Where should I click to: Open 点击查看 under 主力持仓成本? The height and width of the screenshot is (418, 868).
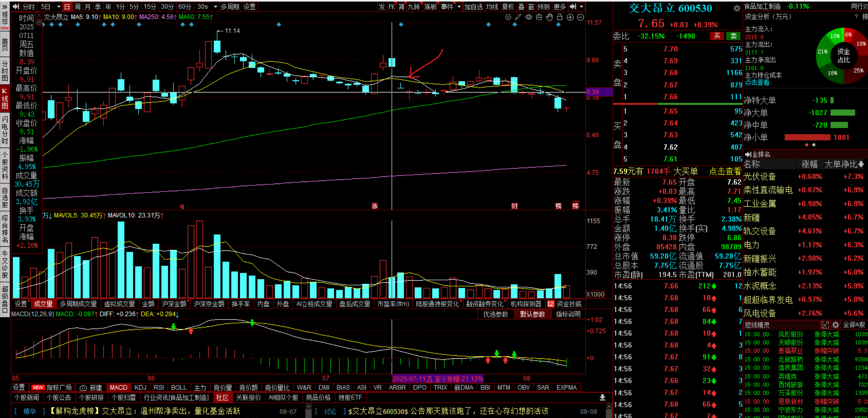click(x=757, y=83)
